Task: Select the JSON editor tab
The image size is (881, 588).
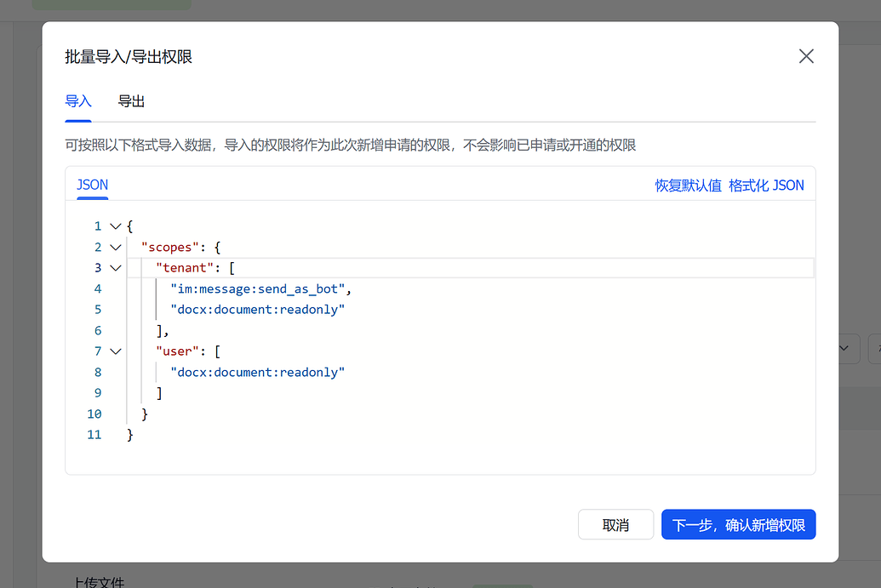Action: [92, 186]
